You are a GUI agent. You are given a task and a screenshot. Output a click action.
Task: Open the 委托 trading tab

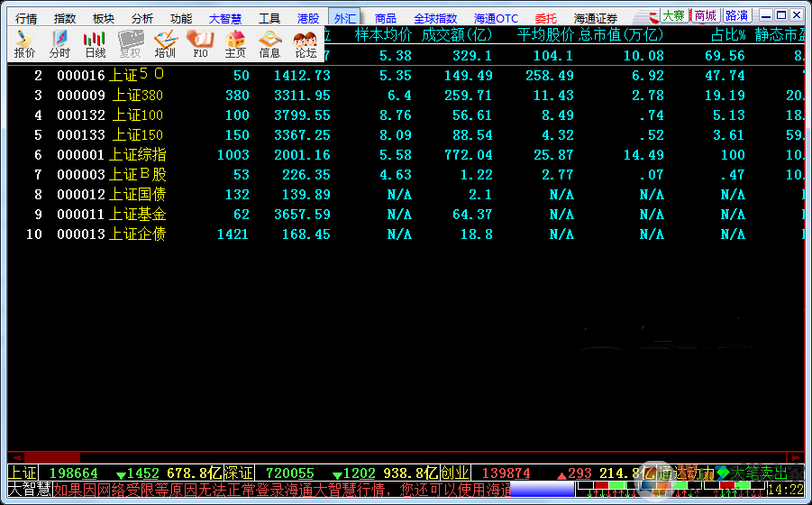coord(545,19)
